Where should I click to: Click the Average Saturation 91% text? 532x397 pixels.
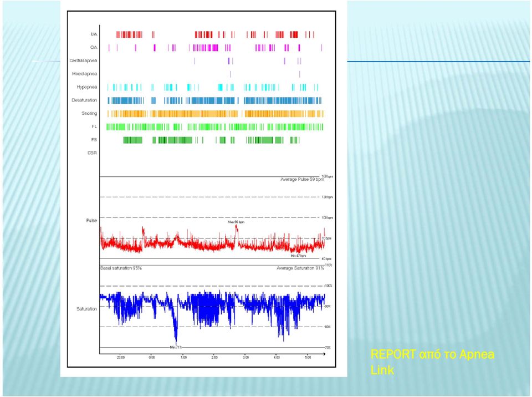click(x=300, y=268)
